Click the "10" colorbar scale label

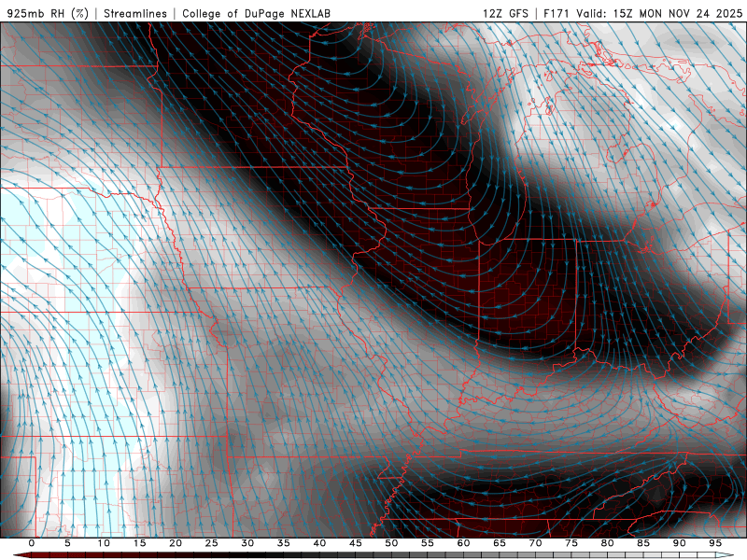tap(104, 543)
